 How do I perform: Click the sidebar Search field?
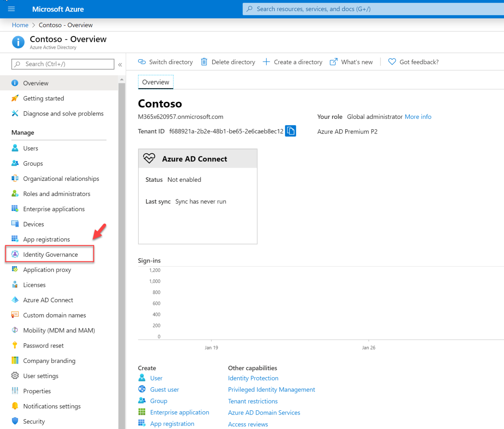pyautogui.click(x=63, y=64)
